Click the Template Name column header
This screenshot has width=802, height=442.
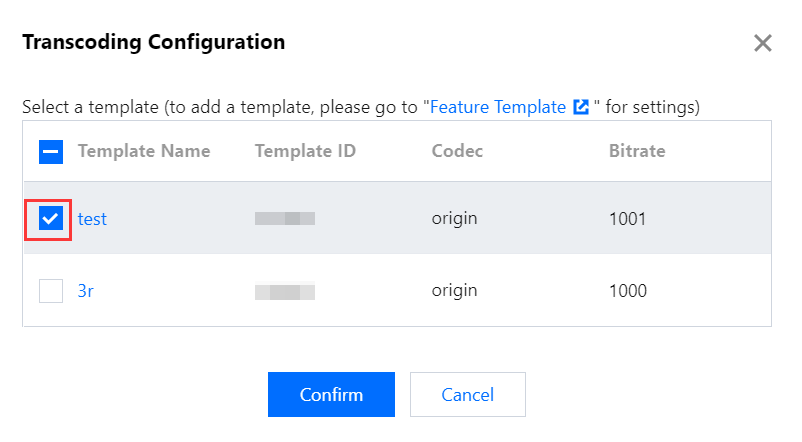click(x=144, y=152)
